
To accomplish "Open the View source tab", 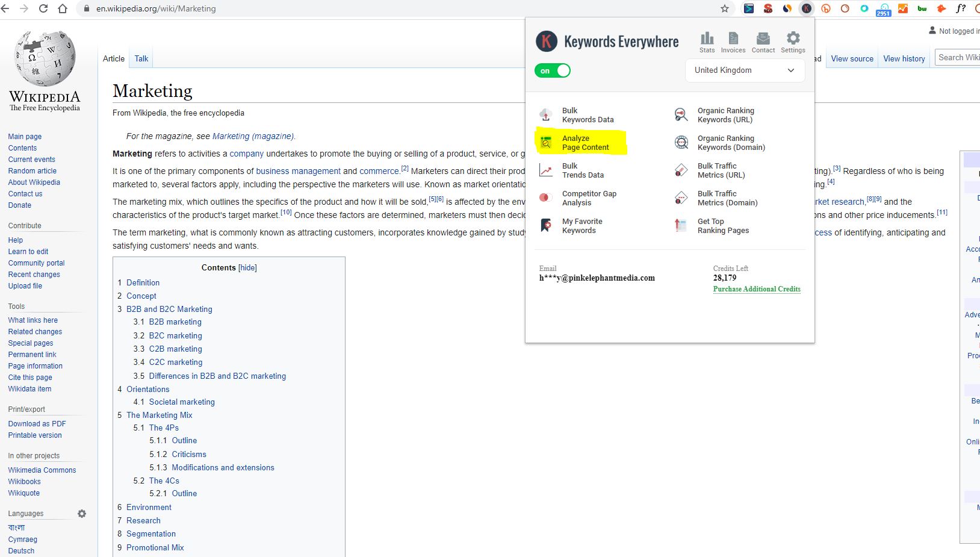I will point(852,58).
